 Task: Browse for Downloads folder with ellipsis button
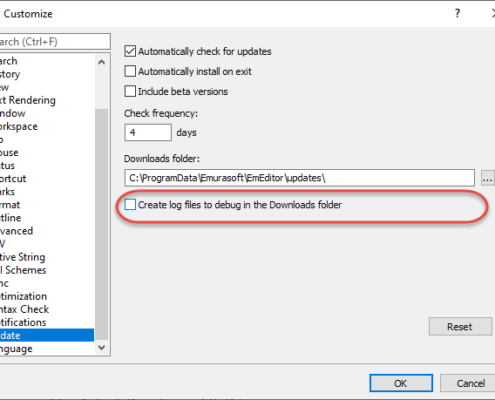tap(488, 178)
